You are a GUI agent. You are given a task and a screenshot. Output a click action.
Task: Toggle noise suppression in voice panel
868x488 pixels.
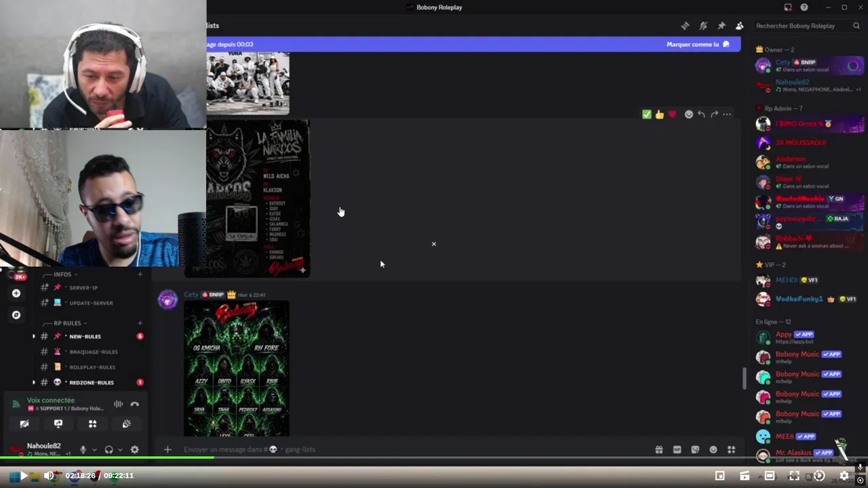click(118, 404)
